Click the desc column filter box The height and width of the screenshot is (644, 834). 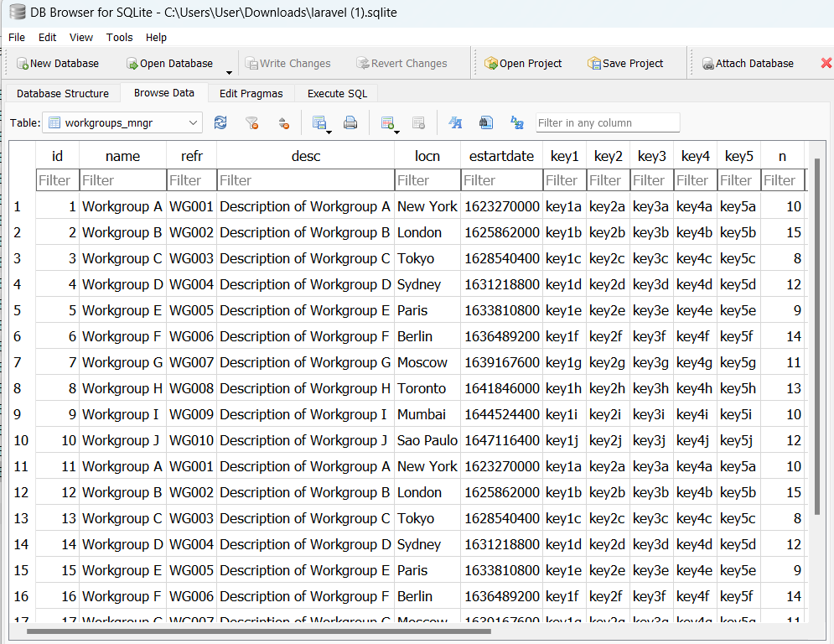306,180
